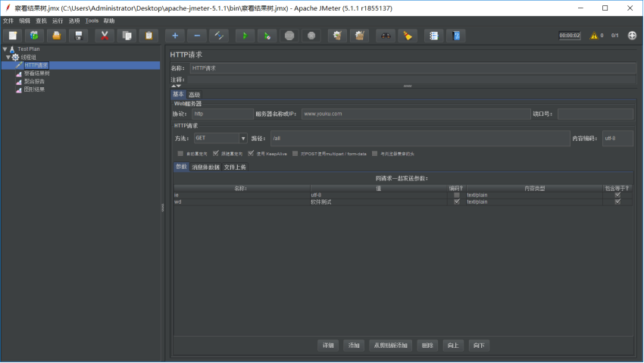This screenshot has height=363, width=644.
Task: Click the 删除 button
Action: (427, 346)
